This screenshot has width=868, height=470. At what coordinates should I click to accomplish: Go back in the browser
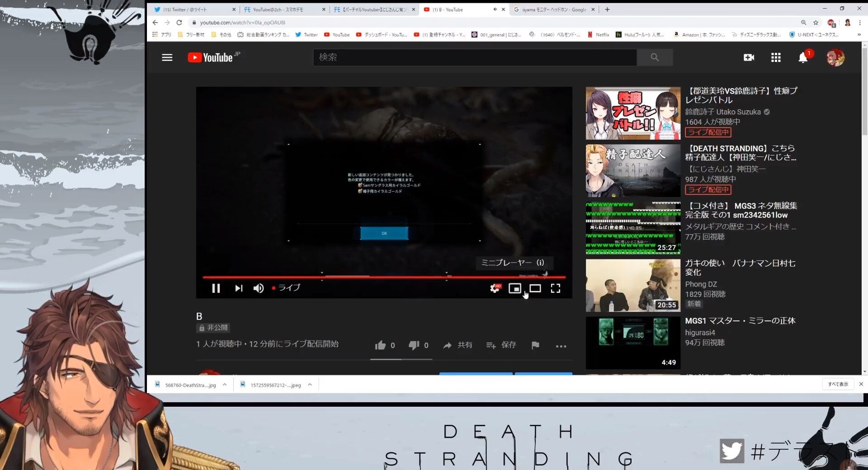coord(155,22)
